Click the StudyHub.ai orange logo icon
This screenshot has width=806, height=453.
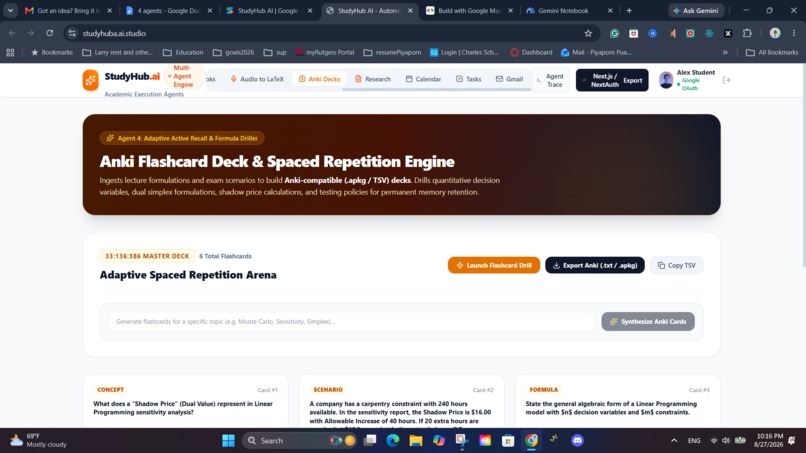(x=90, y=80)
